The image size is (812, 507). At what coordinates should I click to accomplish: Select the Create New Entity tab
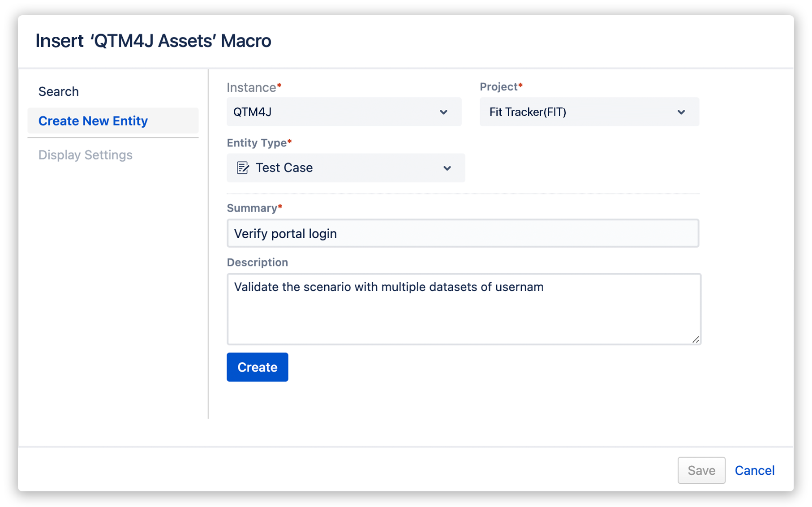[113, 121]
